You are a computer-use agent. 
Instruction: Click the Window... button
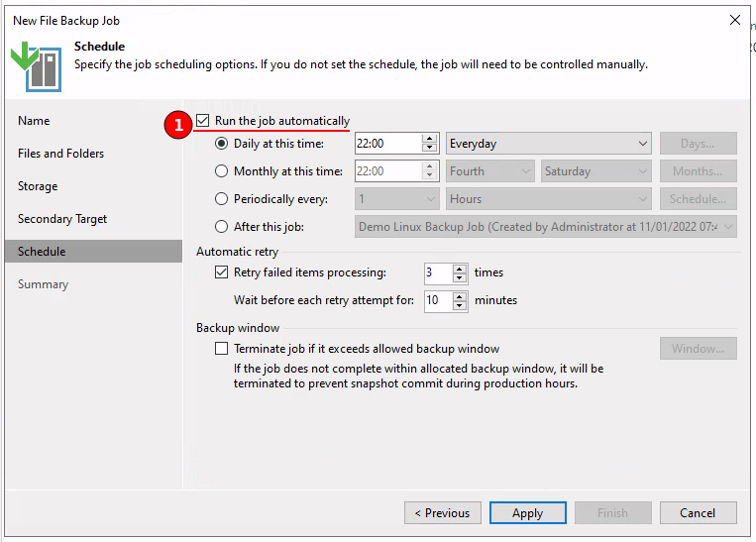click(699, 348)
